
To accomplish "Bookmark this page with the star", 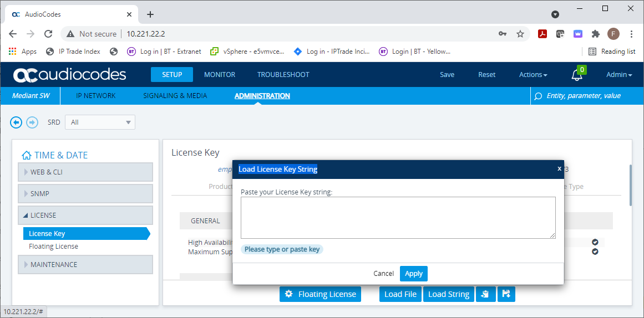I will click(x=520, y=34).
